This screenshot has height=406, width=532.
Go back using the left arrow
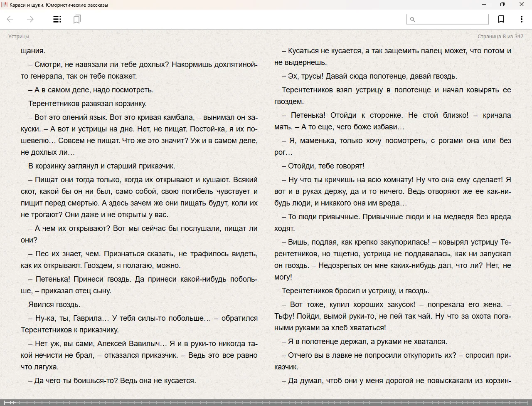tap(10, 19)
